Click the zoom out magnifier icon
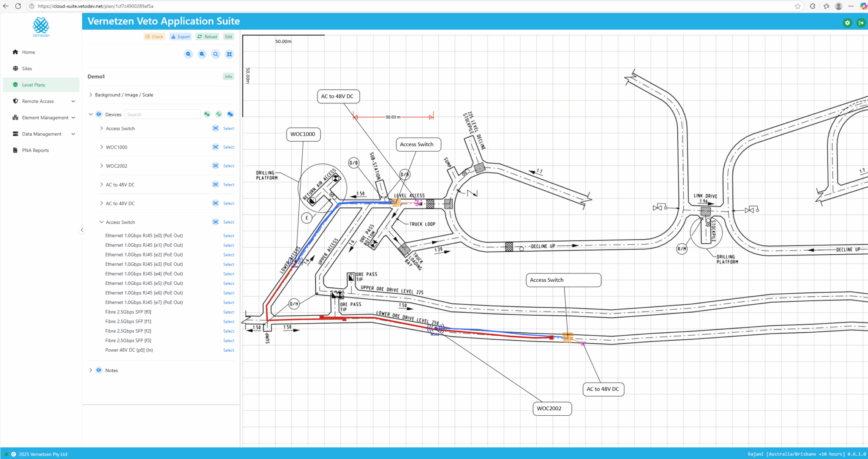 coord(202,54)
